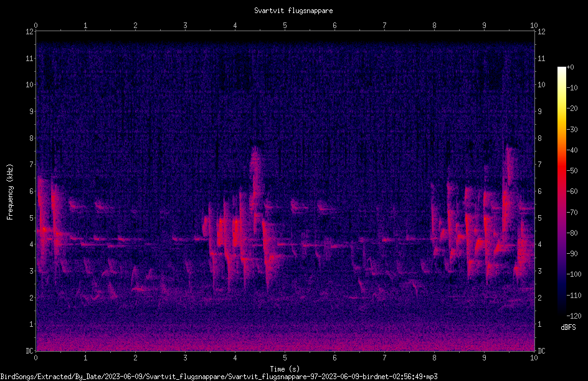
Task: Click the 'Frequency (kHz)' axis label
Action: point(10,192)
